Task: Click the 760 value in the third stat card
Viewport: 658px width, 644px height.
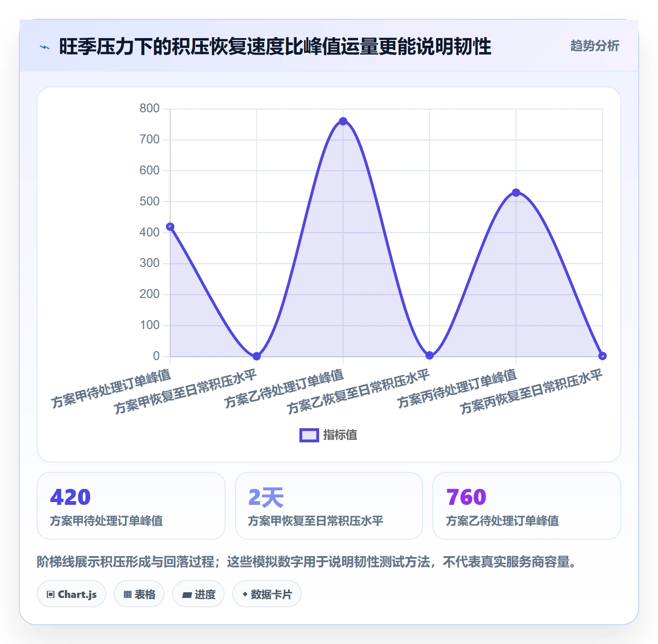Action: click(466, 497)
